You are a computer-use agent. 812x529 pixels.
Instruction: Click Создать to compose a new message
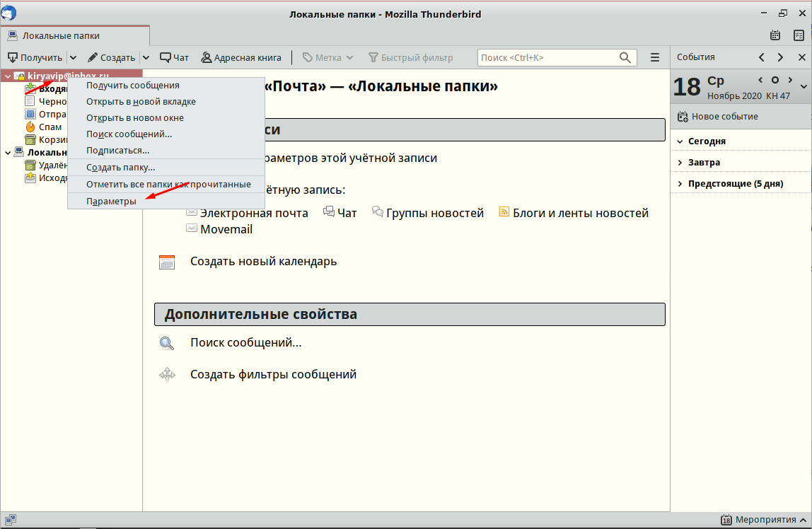[111, 57]
